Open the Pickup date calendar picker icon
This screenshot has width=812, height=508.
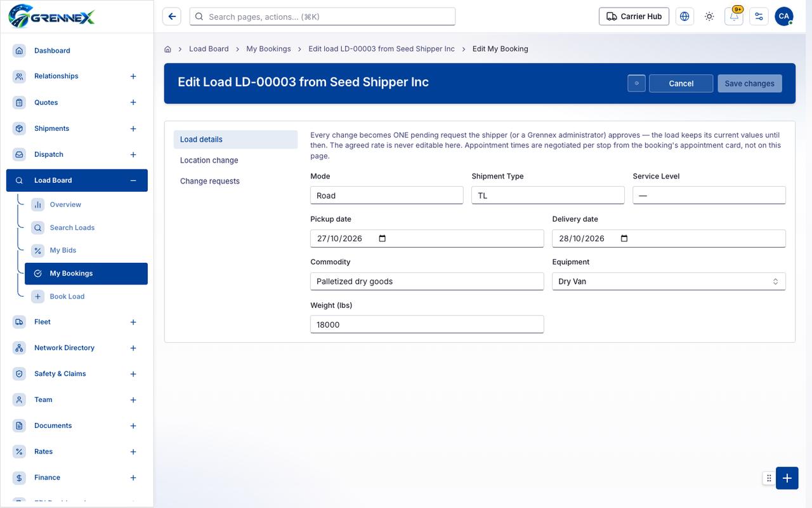[383, 239]
